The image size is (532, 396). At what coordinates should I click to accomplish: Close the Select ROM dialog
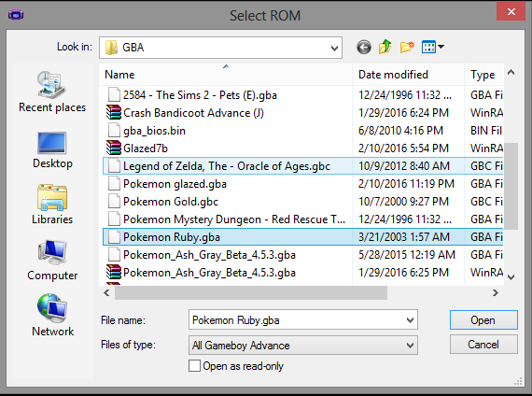(511, 12)
